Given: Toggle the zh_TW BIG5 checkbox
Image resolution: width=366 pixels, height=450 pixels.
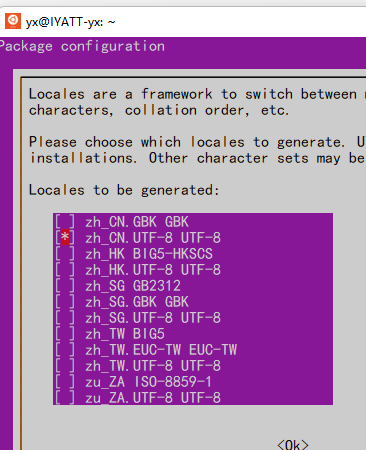Looking at the screenshot, I should [65, 334].
